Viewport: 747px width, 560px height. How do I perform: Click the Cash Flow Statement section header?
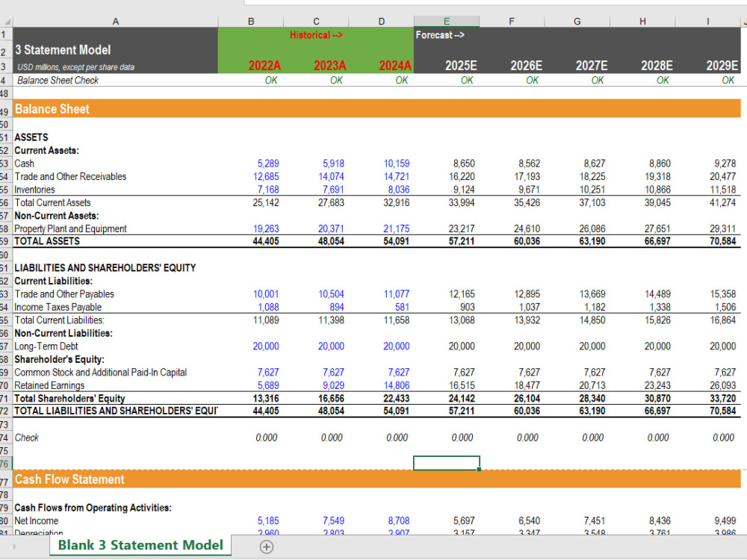click(376, 479)
